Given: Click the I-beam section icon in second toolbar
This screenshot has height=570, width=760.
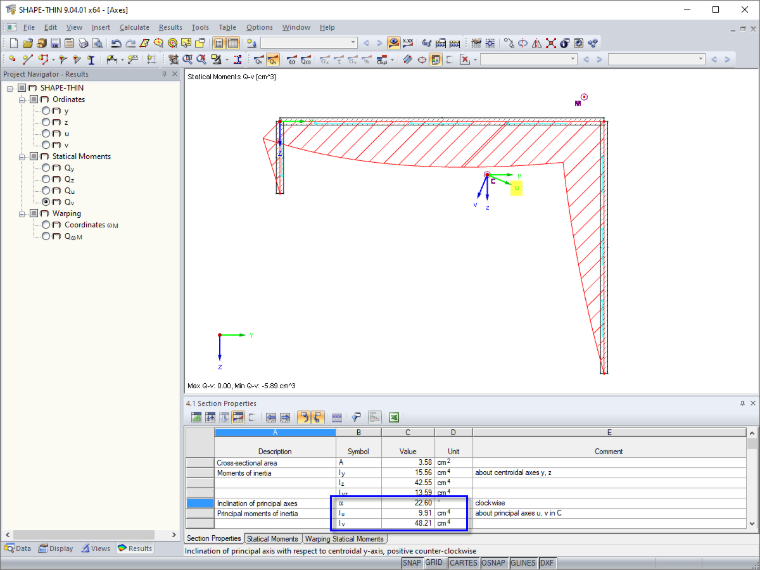Looking at the screenshot, I should coord(91,60).
